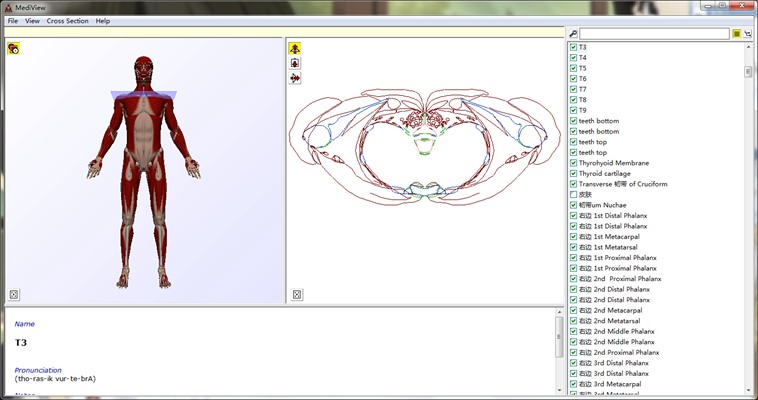Click inside the structure search field

coord(654,33)
